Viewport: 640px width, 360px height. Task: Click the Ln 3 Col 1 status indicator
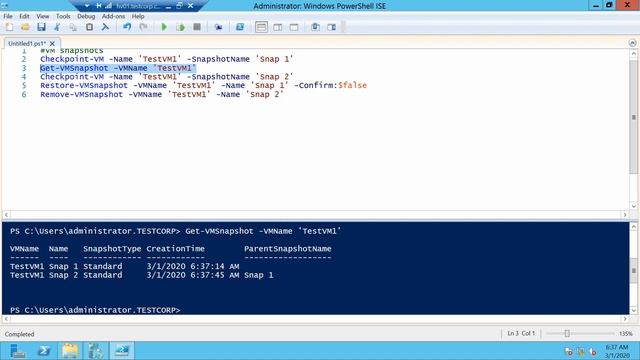point(521,333)
